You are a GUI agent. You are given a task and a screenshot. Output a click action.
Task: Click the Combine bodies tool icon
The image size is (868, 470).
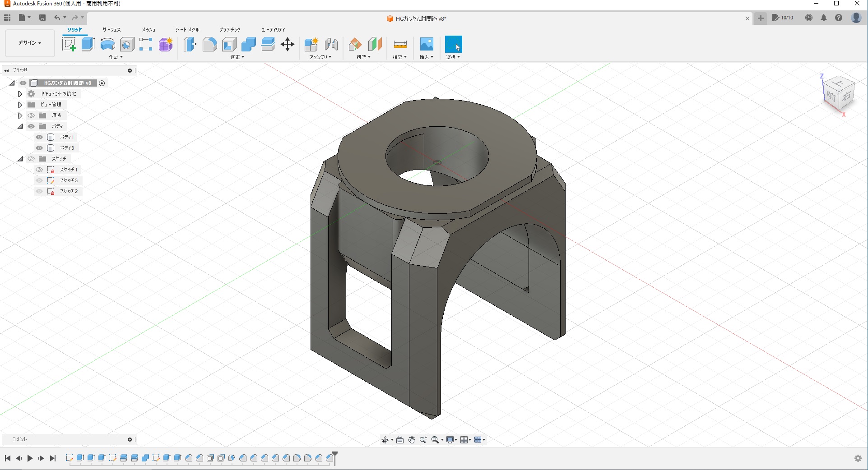pyautogui.click(x=248, y=44)
